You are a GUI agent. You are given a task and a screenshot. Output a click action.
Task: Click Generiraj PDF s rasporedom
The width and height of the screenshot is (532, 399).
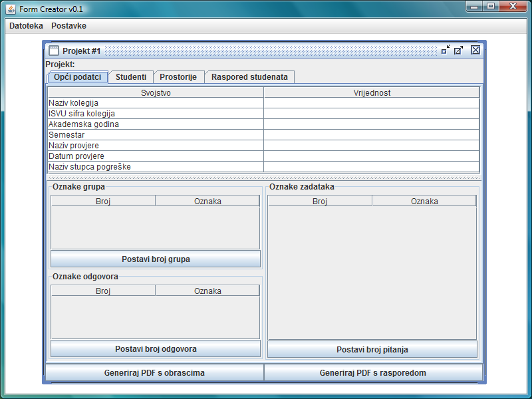[372, 373]
